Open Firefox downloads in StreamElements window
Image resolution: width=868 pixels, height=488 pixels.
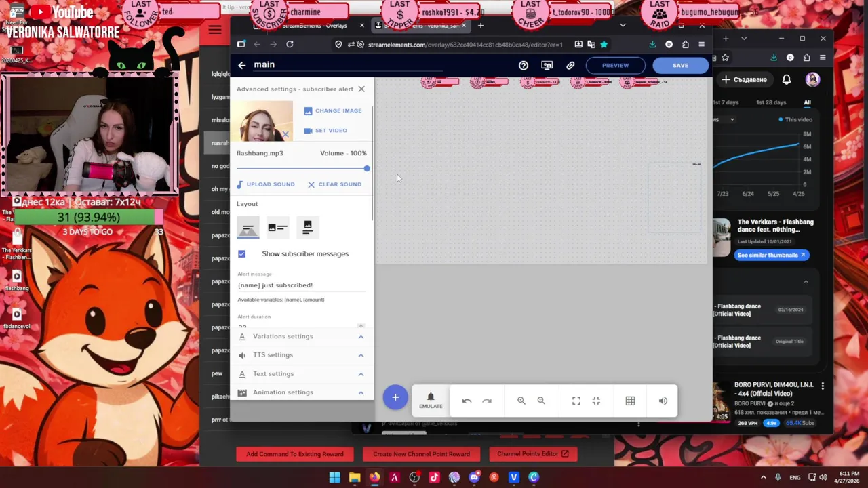pyautogui.click(x=652, y=45)
